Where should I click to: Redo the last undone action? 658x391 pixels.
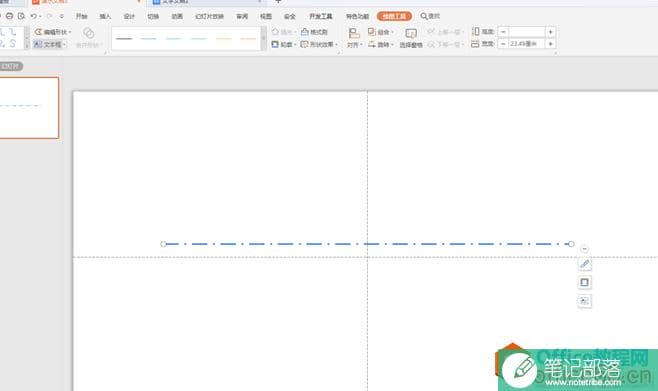pos(49,16)
